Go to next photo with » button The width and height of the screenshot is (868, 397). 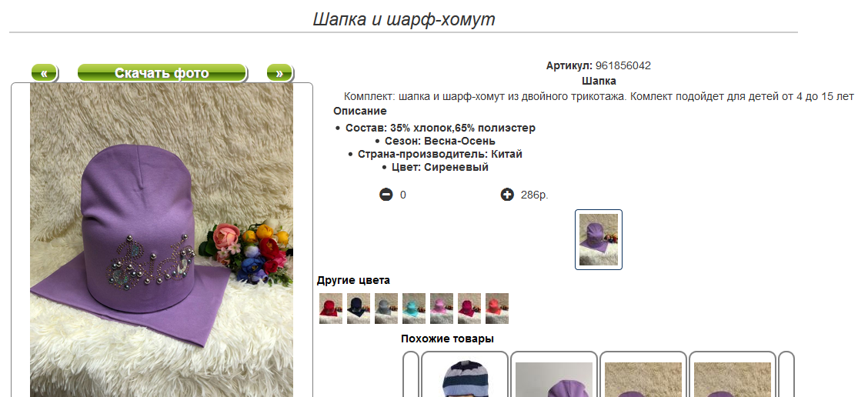[279, 72]
